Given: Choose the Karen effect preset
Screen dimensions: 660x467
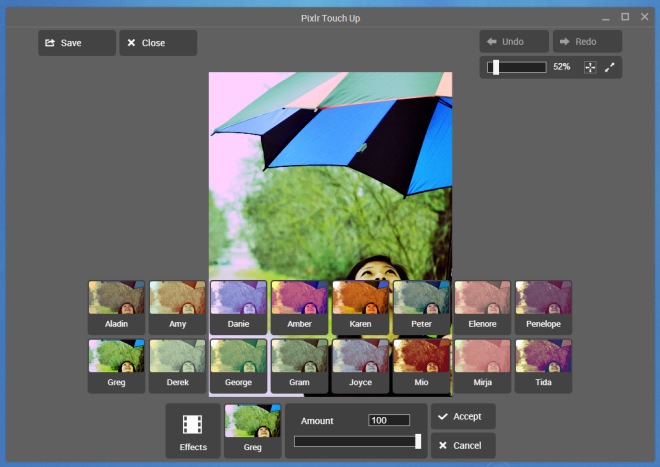Looking at the screenshot, I should click(x=361, y=306).
